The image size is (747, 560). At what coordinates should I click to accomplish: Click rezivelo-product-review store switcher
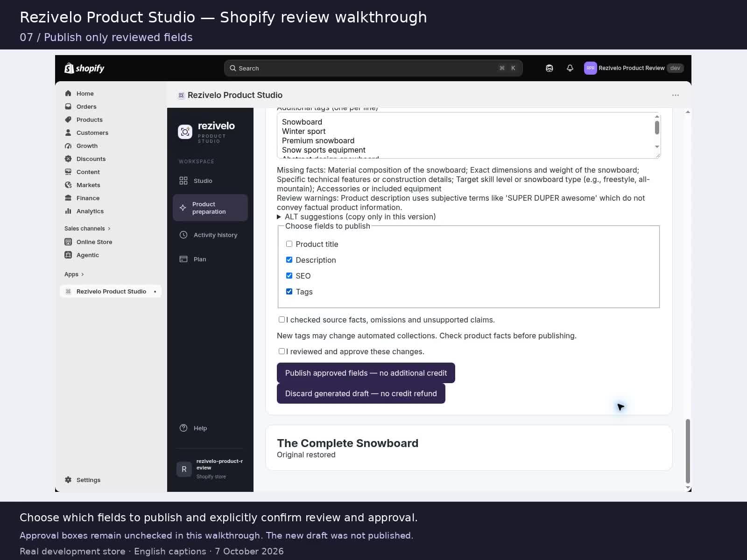pos(210,469)
